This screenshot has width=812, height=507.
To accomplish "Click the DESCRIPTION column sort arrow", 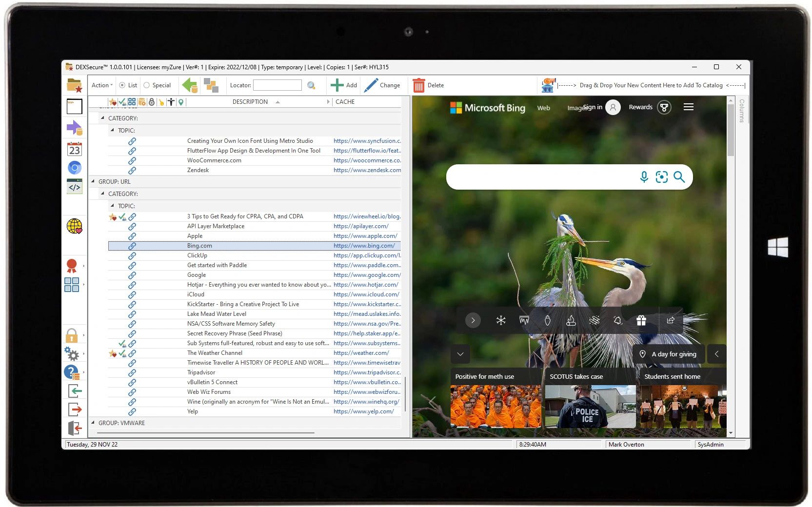I will tap(277, 102).
